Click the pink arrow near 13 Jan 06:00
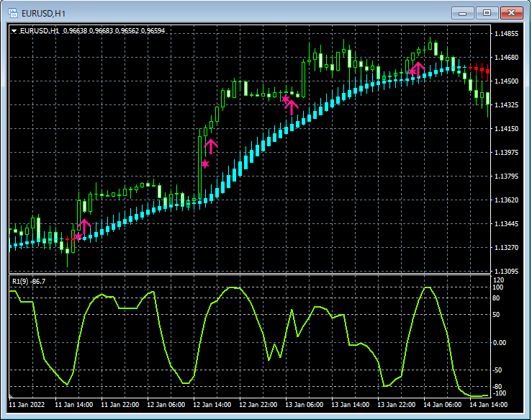 tap(292, 107)
